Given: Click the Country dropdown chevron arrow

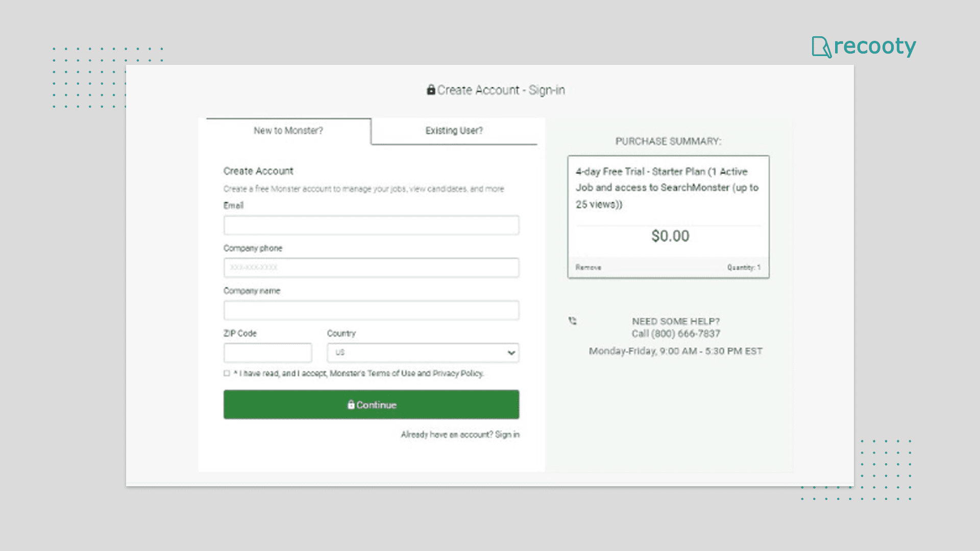Looking at the screenshot, I should coord(511,353).
